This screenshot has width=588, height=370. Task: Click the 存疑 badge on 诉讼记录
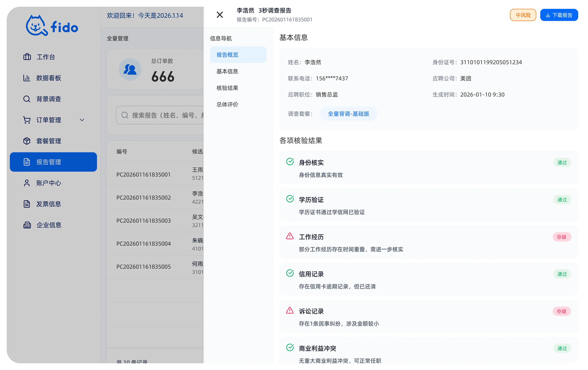562,311
